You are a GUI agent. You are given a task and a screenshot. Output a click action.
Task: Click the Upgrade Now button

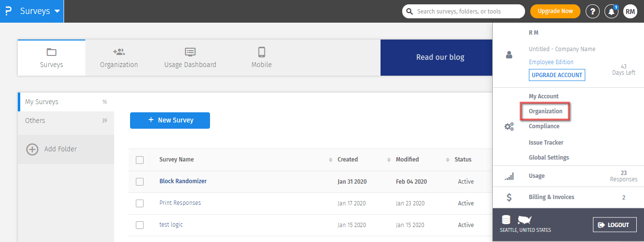[555, 11]
